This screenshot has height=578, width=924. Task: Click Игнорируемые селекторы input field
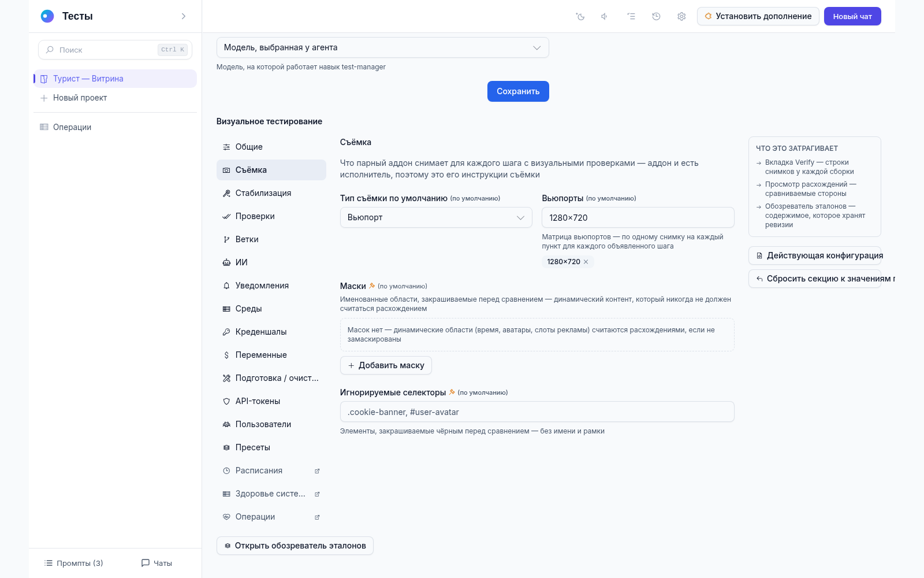pyautogui.click(x=537, y=412)
